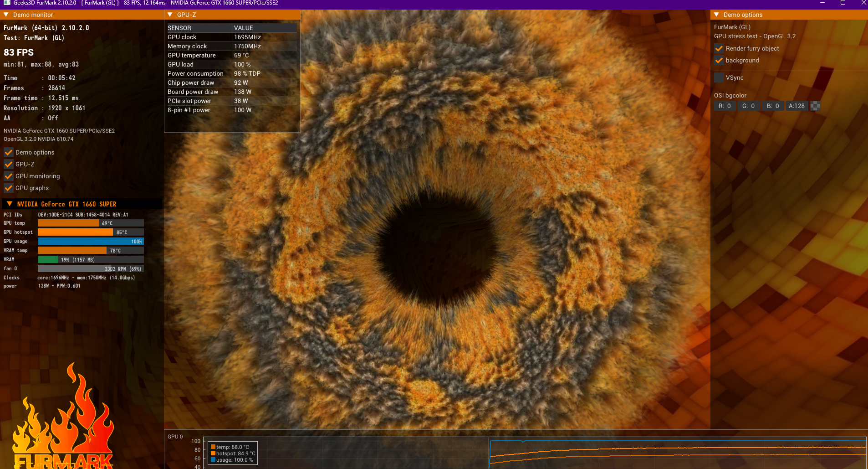Image resolution: width=868 pixels, height=469 pixels.
Task: Select the GPU temperature sensor label
Action: click(x=192, y=55)
